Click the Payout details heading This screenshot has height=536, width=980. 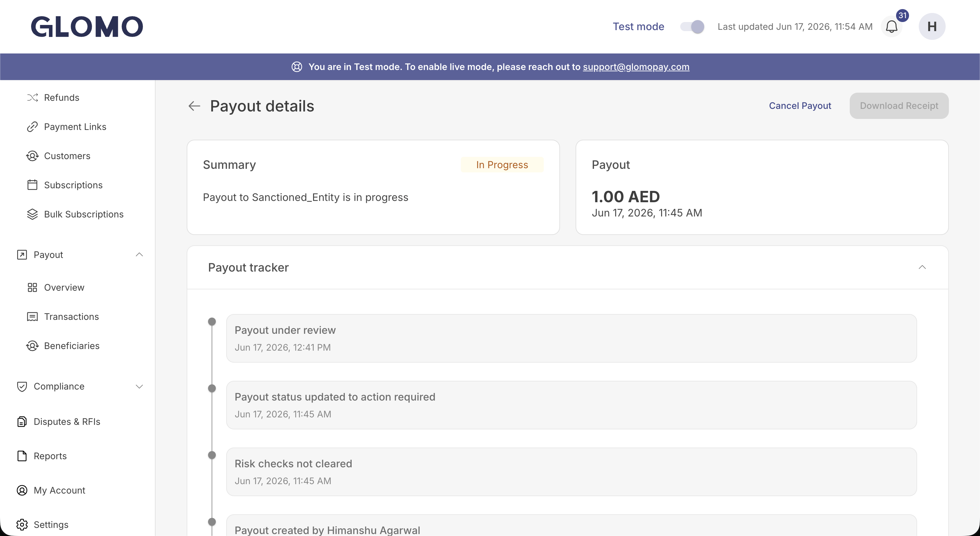click(262, 106)
